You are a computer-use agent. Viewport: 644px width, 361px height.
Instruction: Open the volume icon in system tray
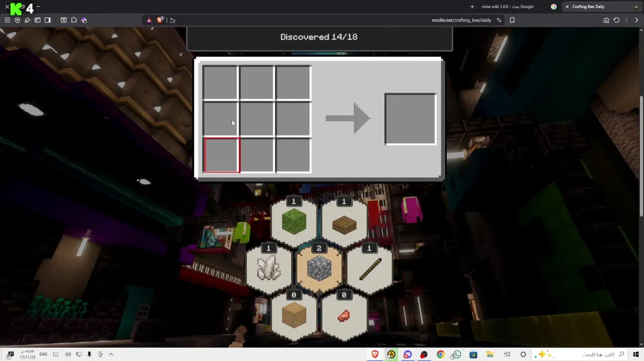(68, 354)
